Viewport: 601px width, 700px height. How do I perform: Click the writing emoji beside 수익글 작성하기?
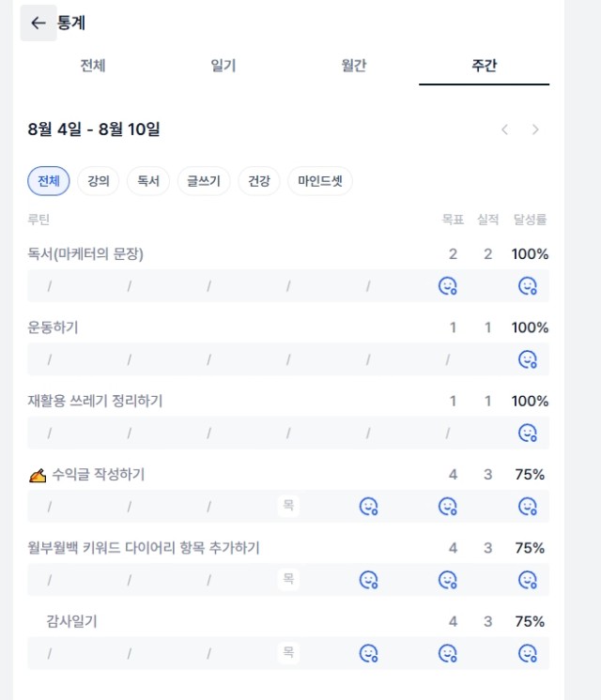pyautogui.click(x=38, y=475)
